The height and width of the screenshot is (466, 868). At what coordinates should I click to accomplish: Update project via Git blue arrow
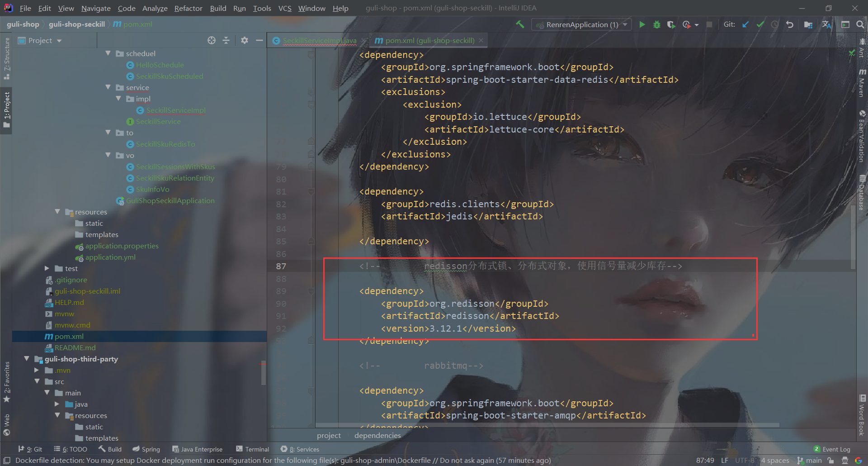745,24
